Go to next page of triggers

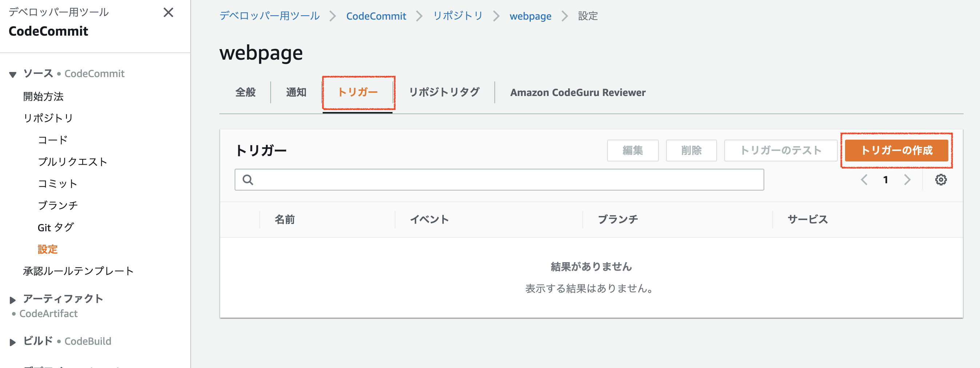[907, 179]
